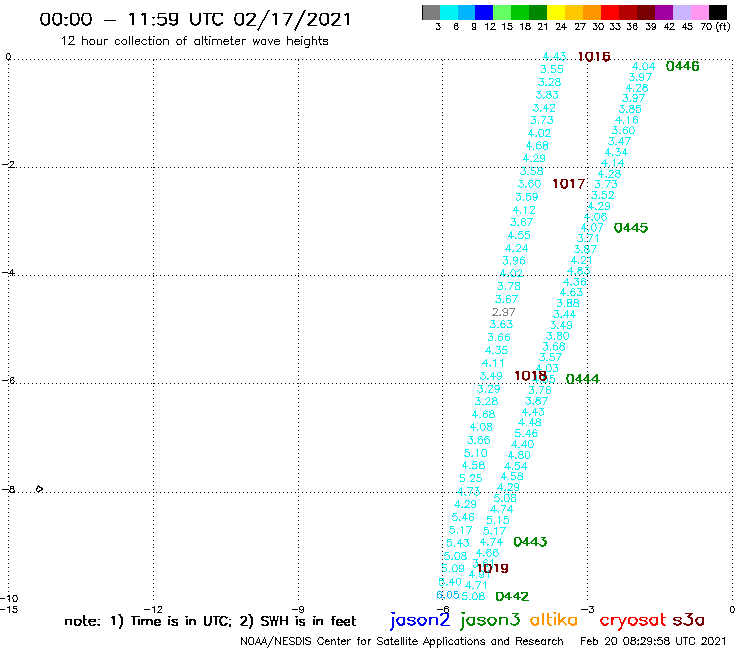
Task: Click the s3a pass label 1019
Action: 492,568
